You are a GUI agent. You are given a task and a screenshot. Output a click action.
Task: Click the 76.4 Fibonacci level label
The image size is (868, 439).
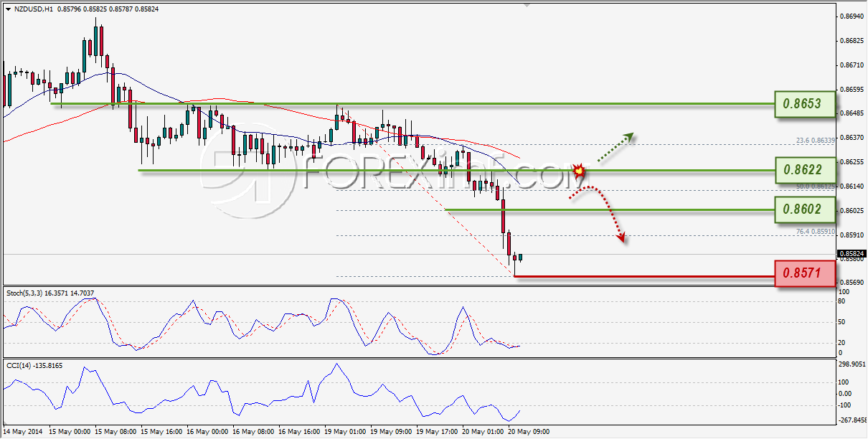coord(816,232)
